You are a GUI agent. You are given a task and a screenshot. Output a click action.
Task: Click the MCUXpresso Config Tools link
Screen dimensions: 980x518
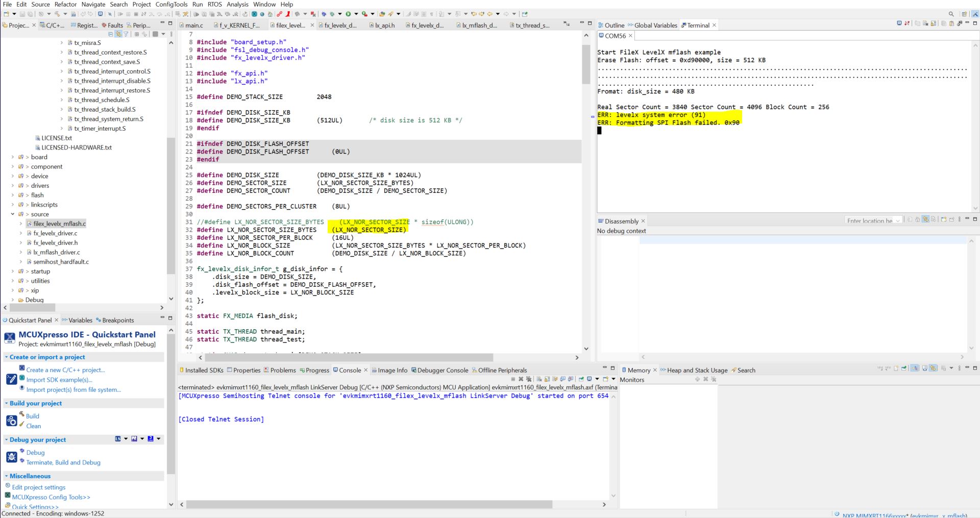pyautogui.click(x=51, y=497)
